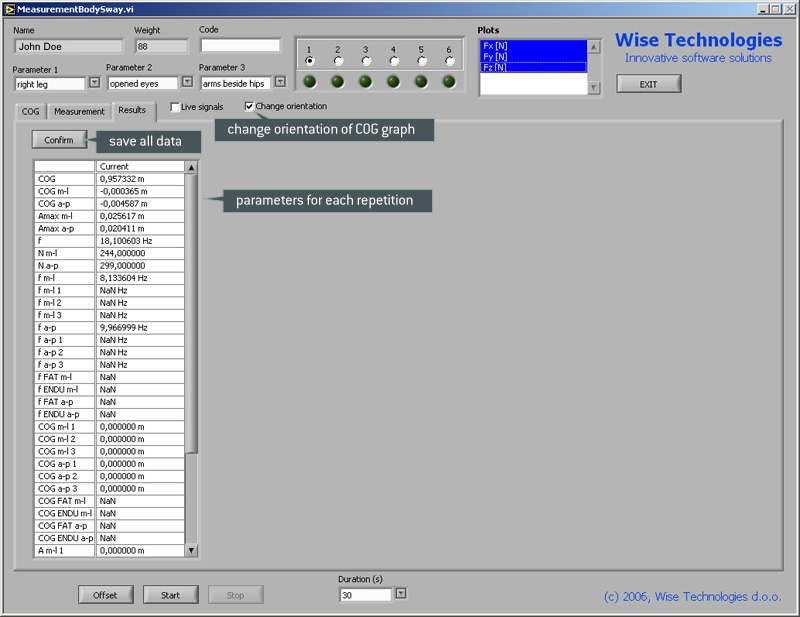The height and width of the screenshot is (617, 800).
Task: Uncheck the Change orientation checkbox
Action: point(249,106)
